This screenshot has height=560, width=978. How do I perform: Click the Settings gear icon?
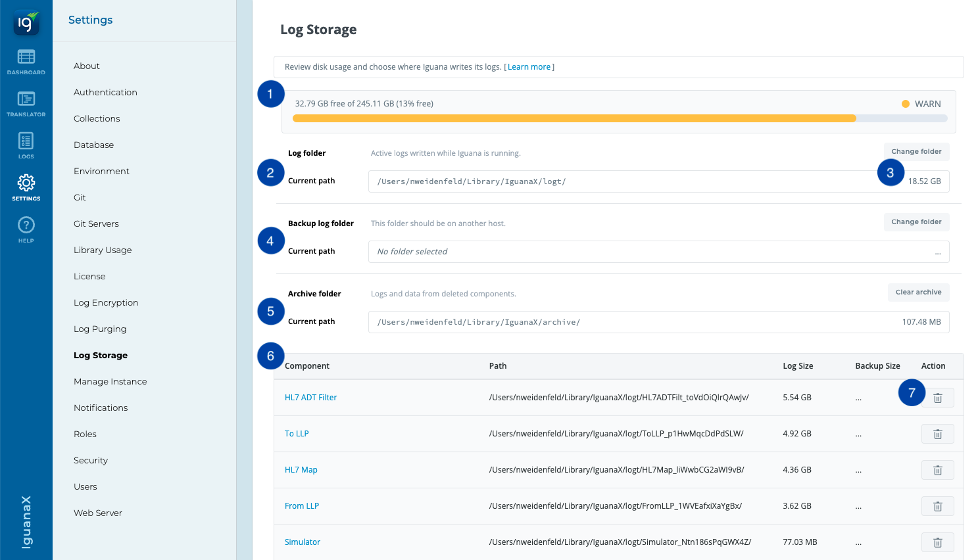point(26,183)
